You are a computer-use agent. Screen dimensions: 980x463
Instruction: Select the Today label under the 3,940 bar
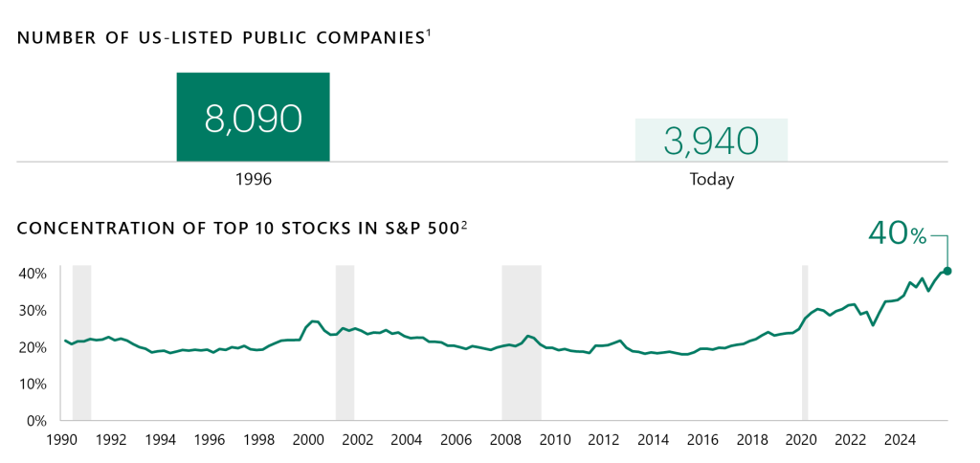(x=711, y=179)
